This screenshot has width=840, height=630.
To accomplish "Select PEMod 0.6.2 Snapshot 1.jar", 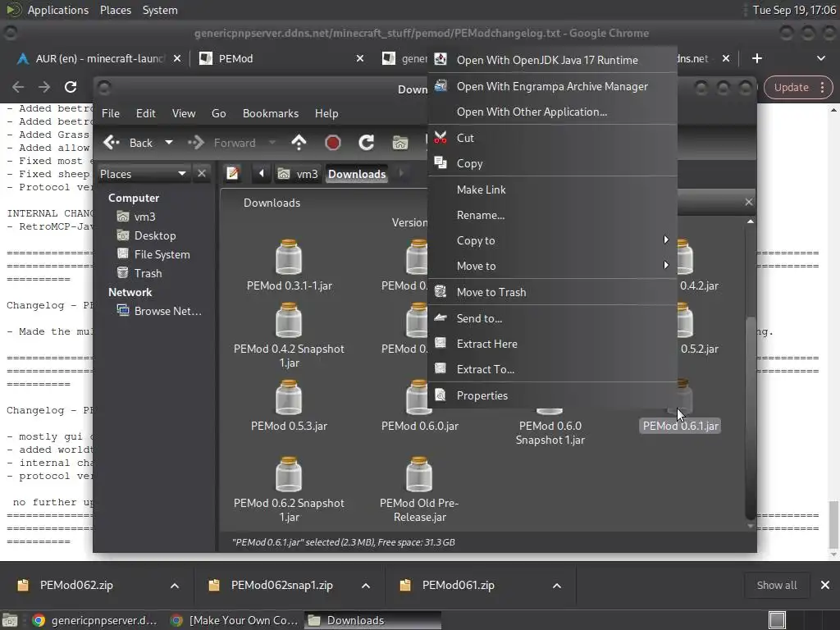I will click(290, 490).
